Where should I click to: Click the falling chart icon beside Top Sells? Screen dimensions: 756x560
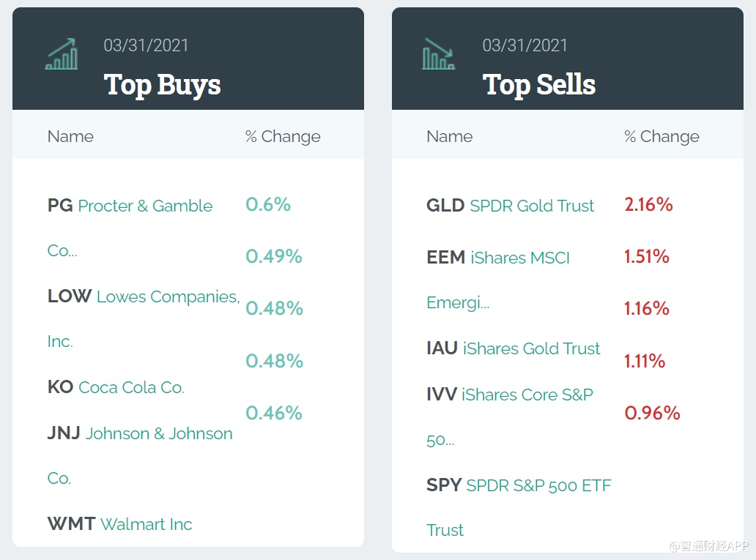point(439,54)
